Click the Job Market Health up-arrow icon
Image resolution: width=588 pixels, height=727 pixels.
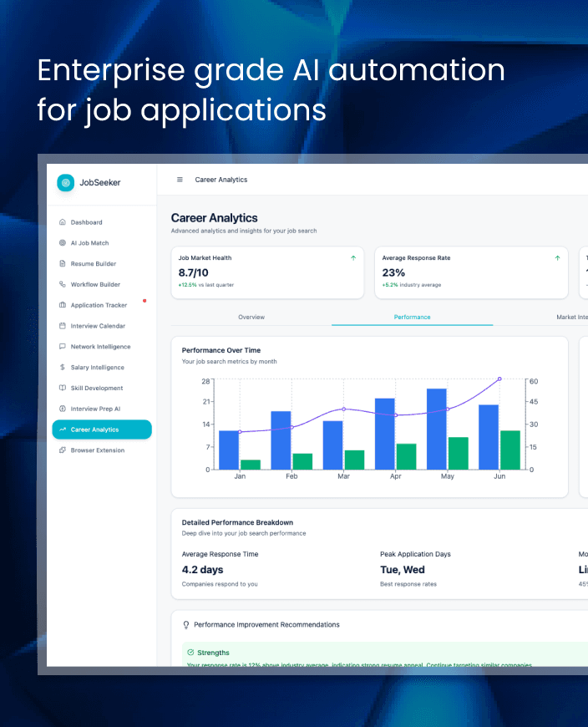pyautogui.click(x=353, y=257)
